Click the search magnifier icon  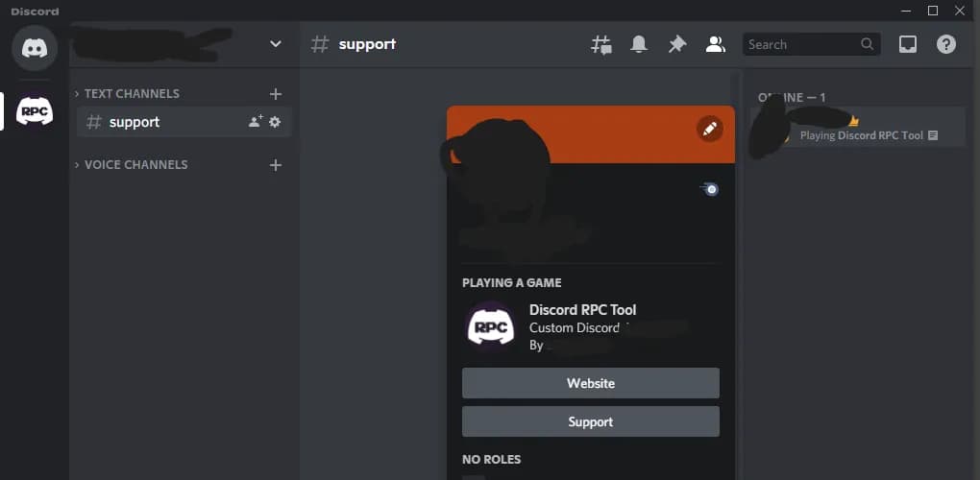[x=867, y=44]
